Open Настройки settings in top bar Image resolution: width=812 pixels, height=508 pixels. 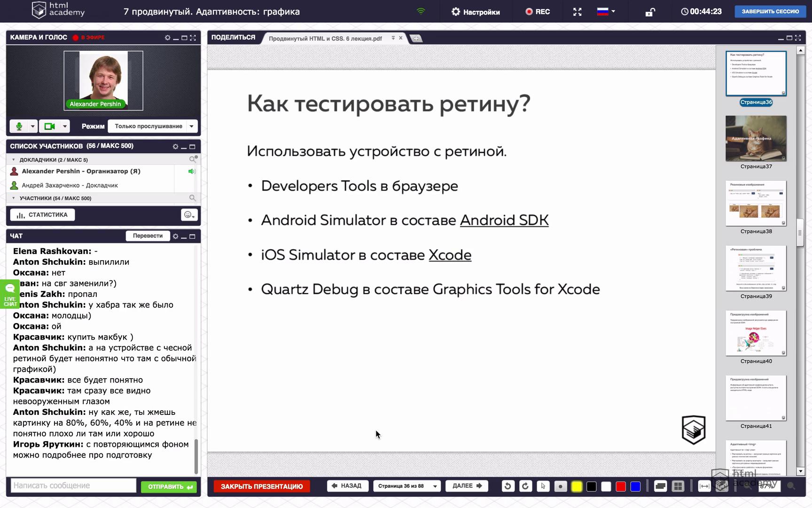pyautogui.click(x=476, y=12)
